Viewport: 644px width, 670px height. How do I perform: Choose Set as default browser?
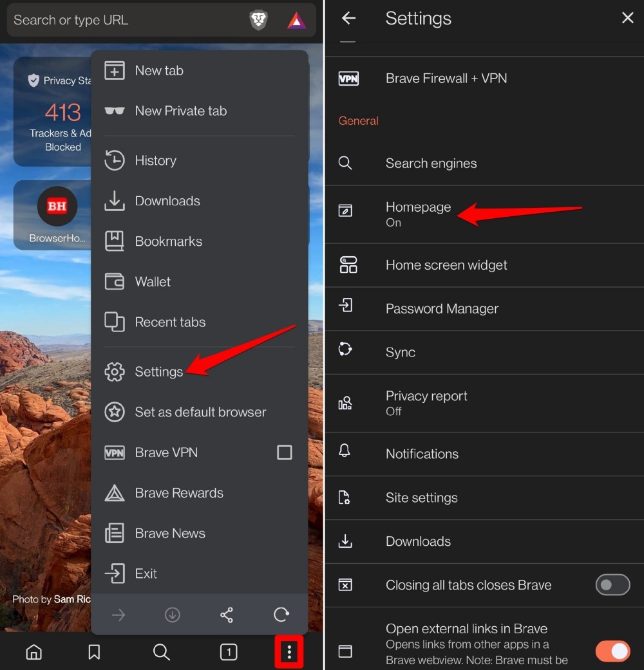point(200,412)
